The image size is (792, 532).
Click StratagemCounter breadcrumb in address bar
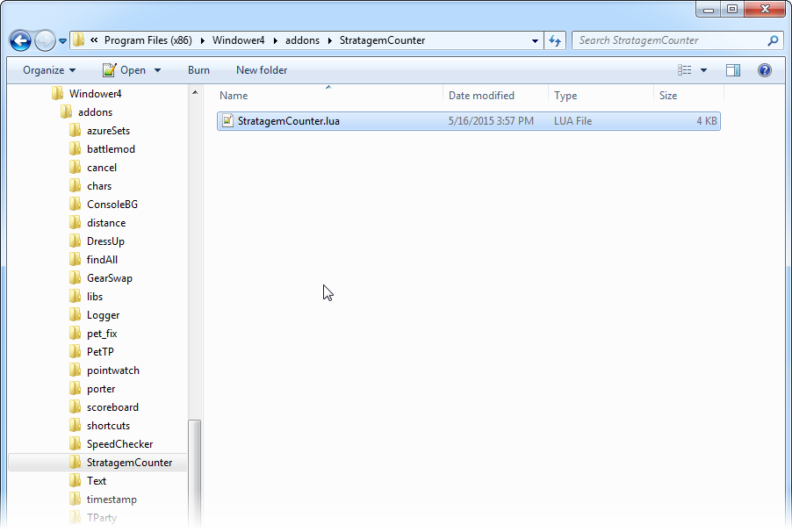tap(382, 40)
